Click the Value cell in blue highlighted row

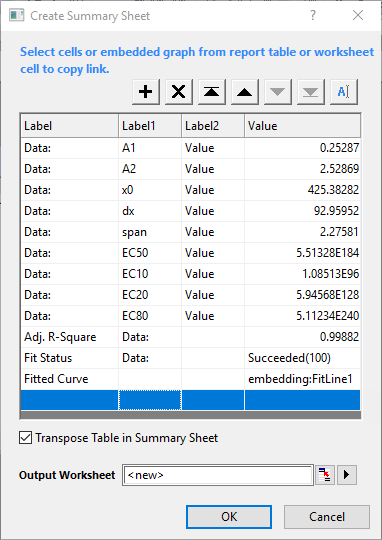[302, 400]
